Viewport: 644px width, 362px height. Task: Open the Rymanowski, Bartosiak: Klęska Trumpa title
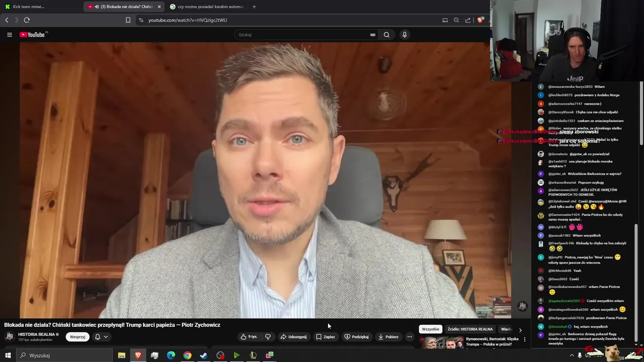pos(492,341)
